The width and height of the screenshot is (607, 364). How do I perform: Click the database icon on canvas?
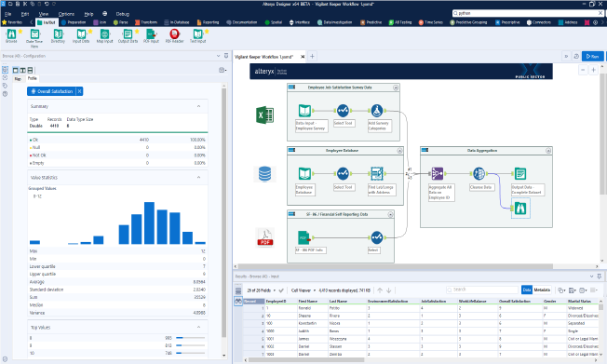(x=264, y=174)
